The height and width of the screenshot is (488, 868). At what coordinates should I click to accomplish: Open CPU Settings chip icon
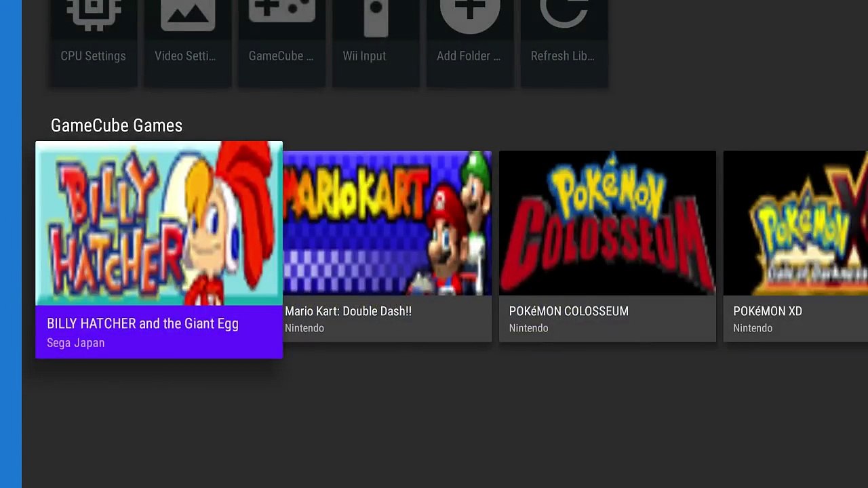coord(93,15)
